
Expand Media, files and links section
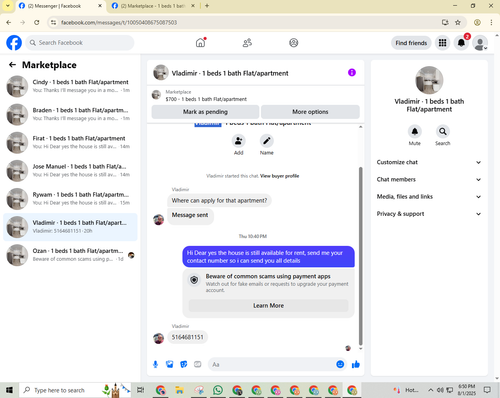tap(429, 197)
